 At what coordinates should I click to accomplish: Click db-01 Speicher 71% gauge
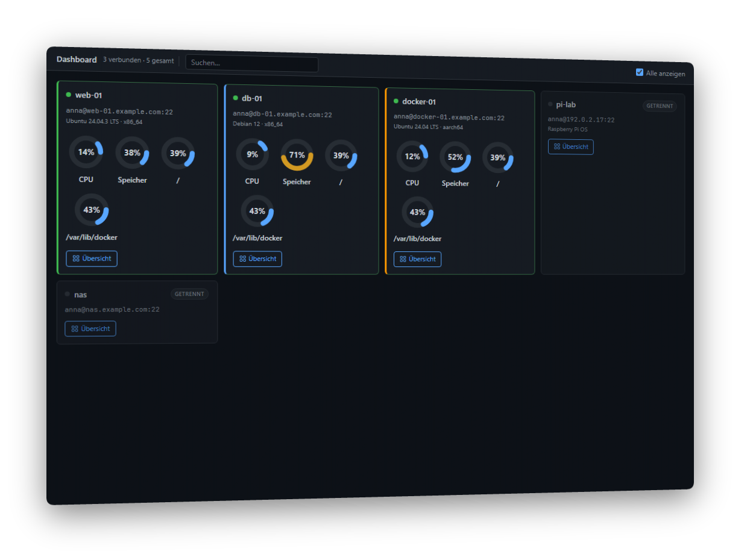(x=297, y=156)
